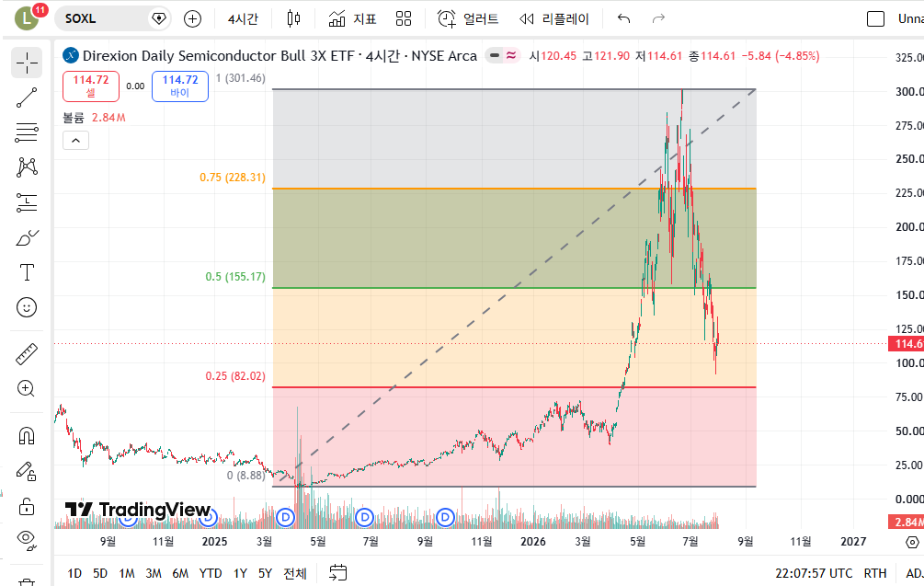
Task: Click the 1 (301.46) Fibonacci label
Action: pos(241,78)
